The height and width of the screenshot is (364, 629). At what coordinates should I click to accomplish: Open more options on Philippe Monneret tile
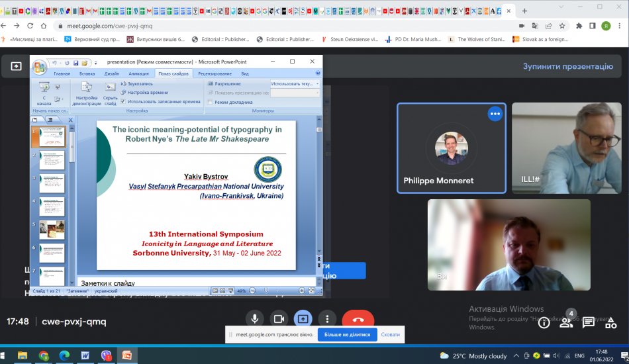[x=495, y=114]
